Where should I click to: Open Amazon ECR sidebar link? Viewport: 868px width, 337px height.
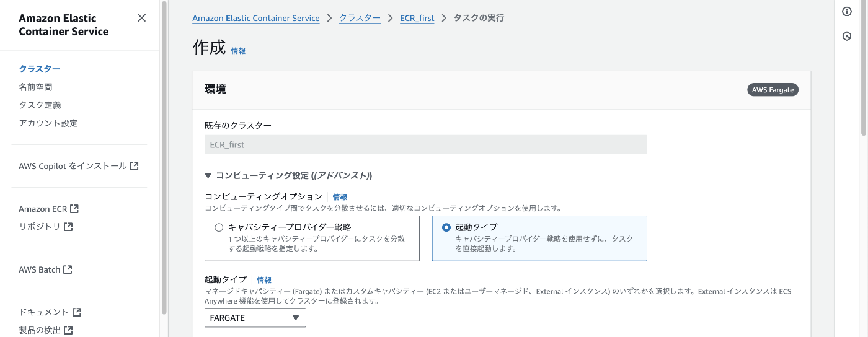coord(49,209)
